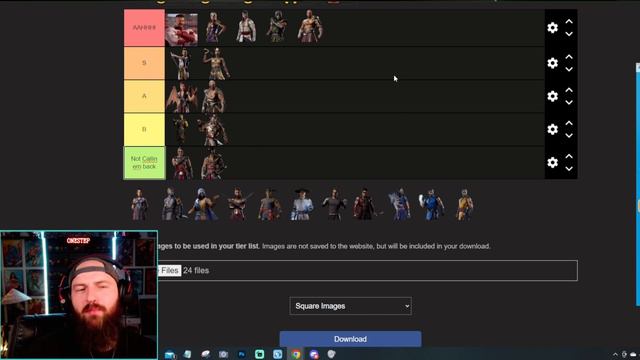The height and width of the screenshot is (360, 640).
Task: Open the Square Images dropdown
Action: (351, 306)
